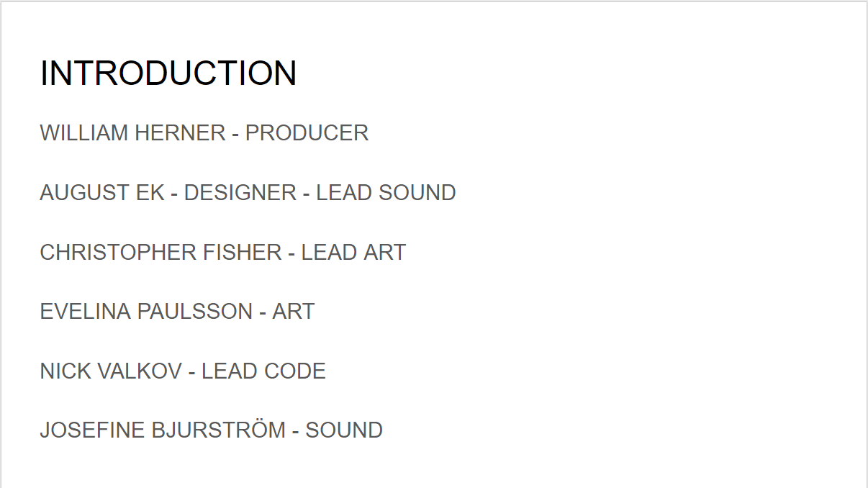Click the first name AUGUST
868x488 pixels.
click(x=75, y=193)
